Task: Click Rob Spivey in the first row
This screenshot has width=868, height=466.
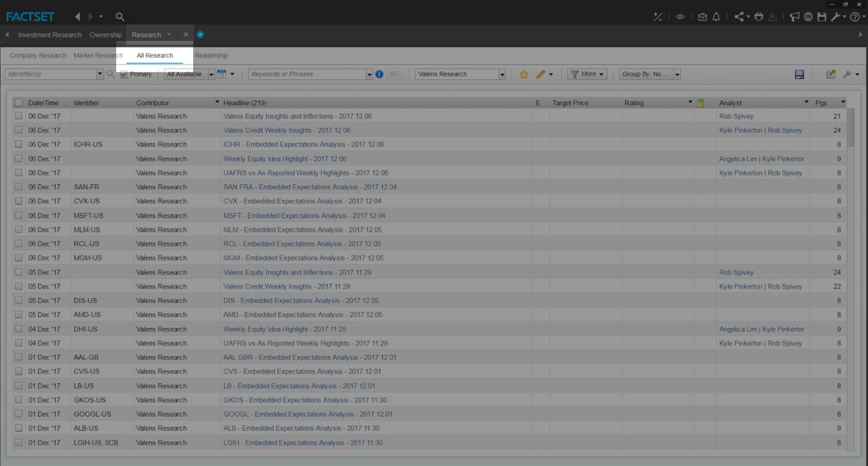Action: [x=736, y=116]
